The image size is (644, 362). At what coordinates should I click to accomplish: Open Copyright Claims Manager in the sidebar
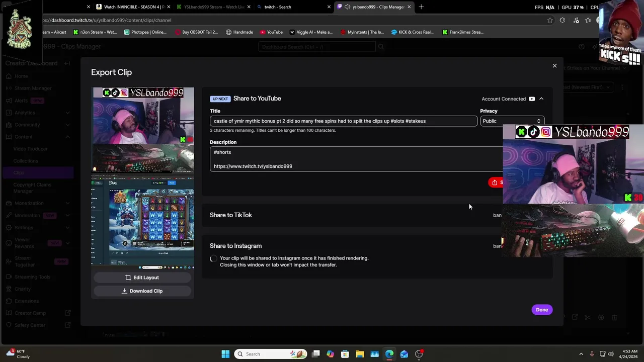(32, 188)
